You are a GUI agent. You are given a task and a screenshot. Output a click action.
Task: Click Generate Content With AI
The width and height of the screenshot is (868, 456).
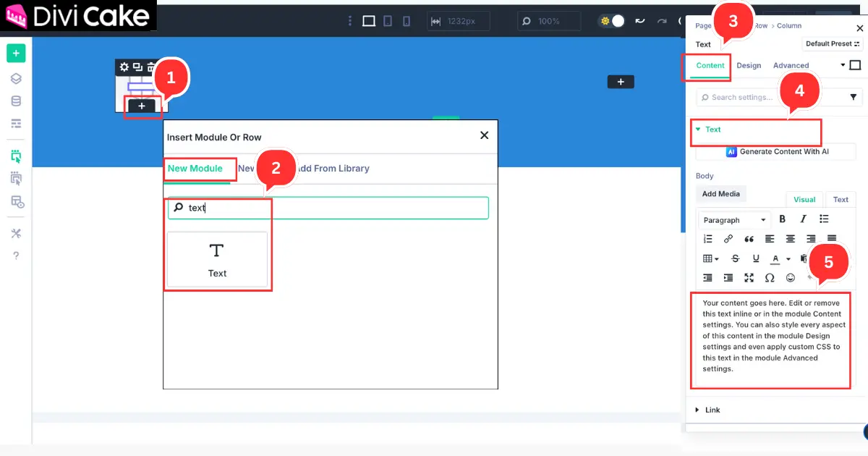(x=775, y=152)
